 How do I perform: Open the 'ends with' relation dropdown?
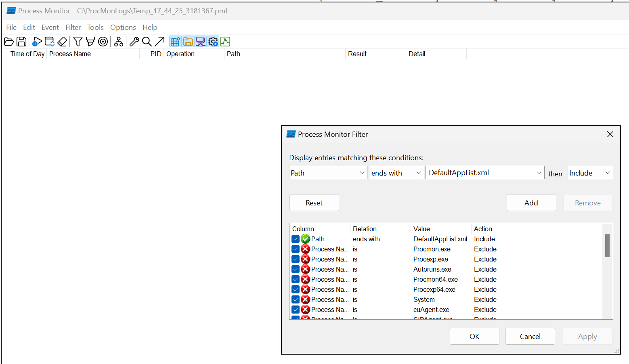(418, 172)
